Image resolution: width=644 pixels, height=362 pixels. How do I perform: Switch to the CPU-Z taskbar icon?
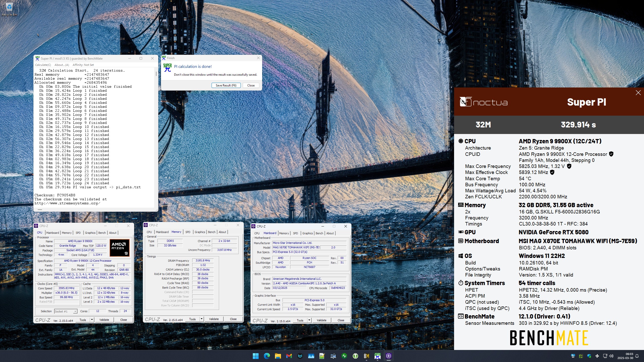click(x=389, y=356)
